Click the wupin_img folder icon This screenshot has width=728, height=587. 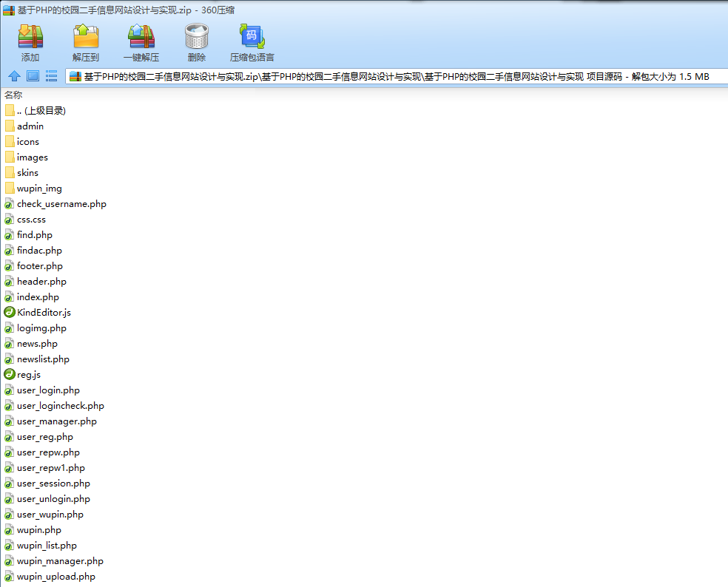point(10,189)
